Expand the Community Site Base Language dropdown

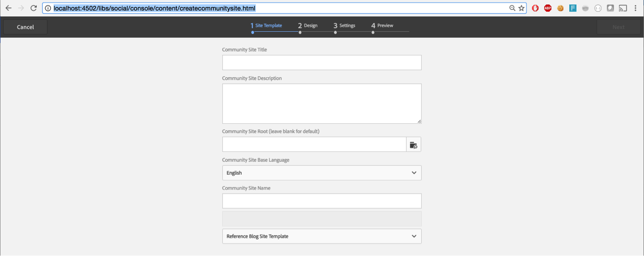coord(322,173)
